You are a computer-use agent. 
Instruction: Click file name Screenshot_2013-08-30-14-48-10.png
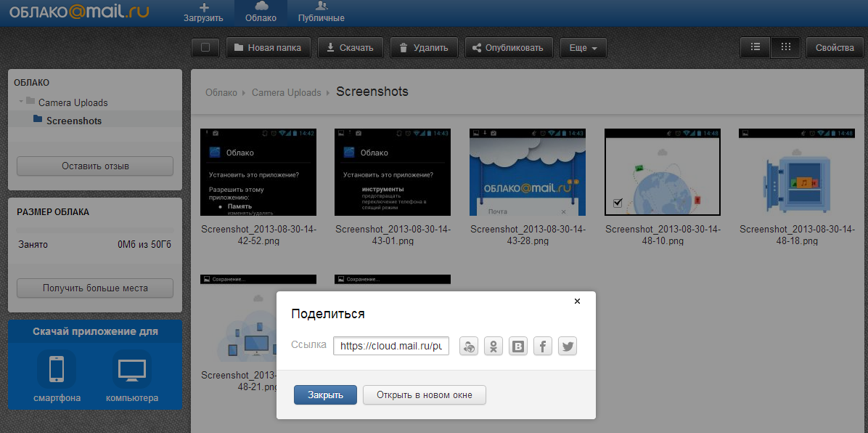pyautogui.click(x=663, y=235)
